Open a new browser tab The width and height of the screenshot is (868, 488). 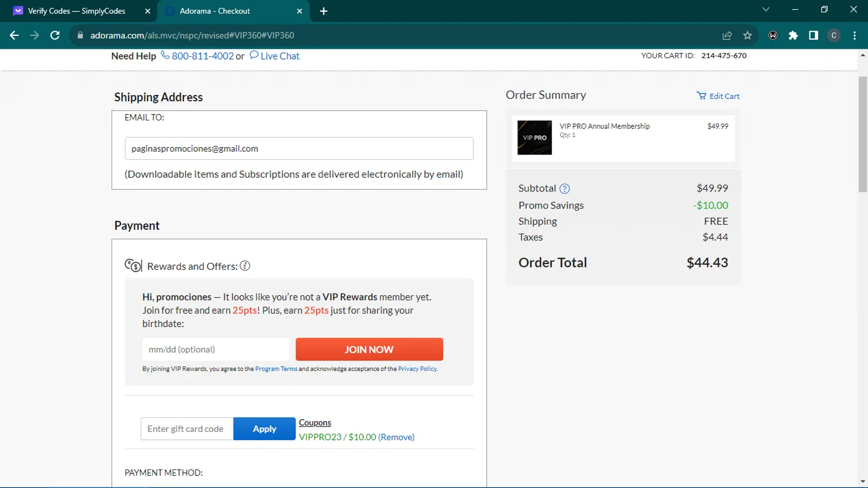(323, 11)
